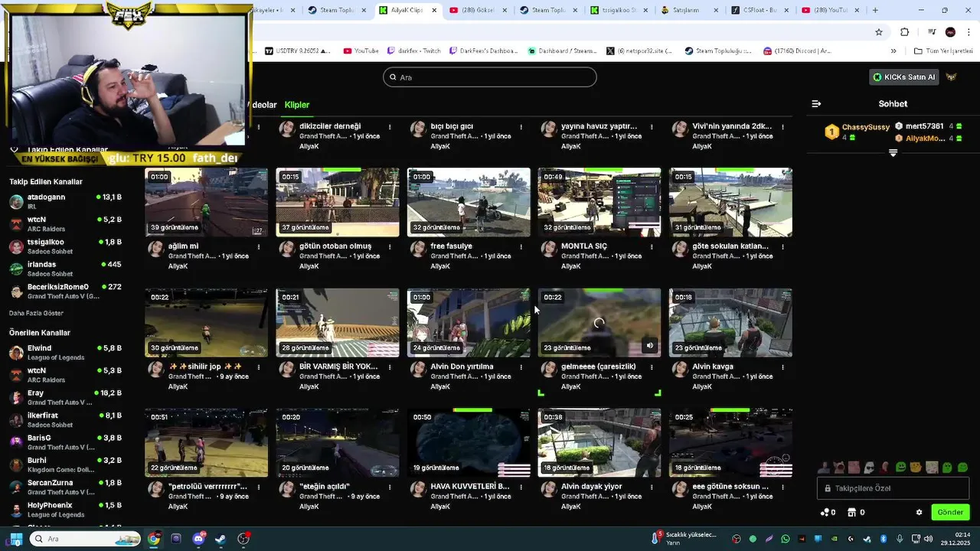
Task: Open BeceriksizRome0 channel in sidebar
Action: [x=65, y=291]
